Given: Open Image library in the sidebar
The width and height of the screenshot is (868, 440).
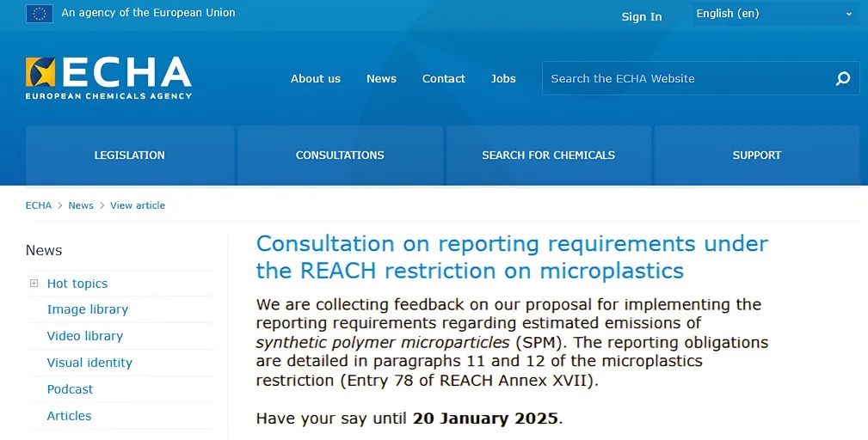Looking at the screenshot, I should point(87,309).
